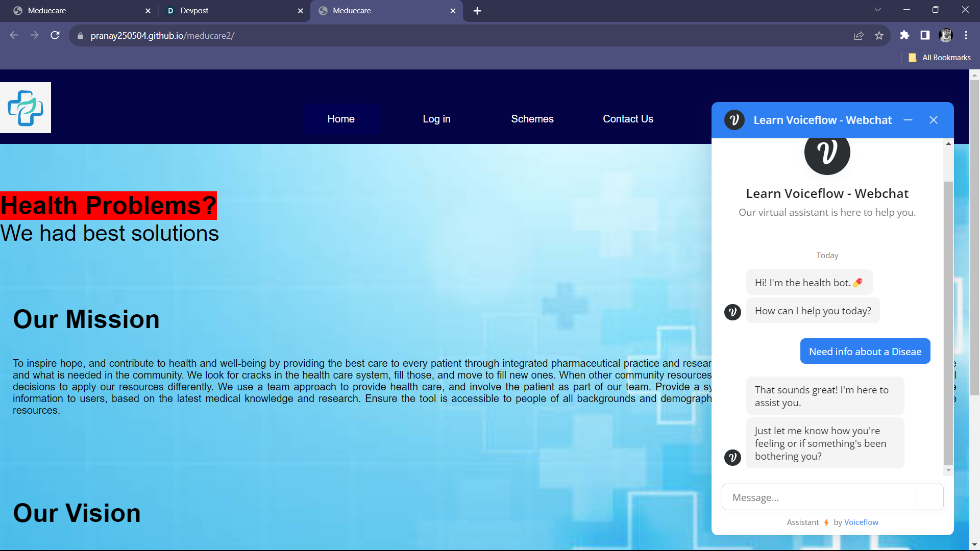Viewport: 980px width, 551px height.
Task: Open the browser side panel icon
Action: (925, 35)
